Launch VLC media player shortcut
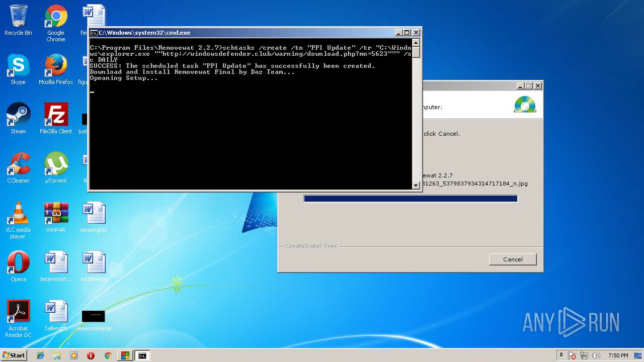This screenshot has height=362, width=644. (18, 220)
